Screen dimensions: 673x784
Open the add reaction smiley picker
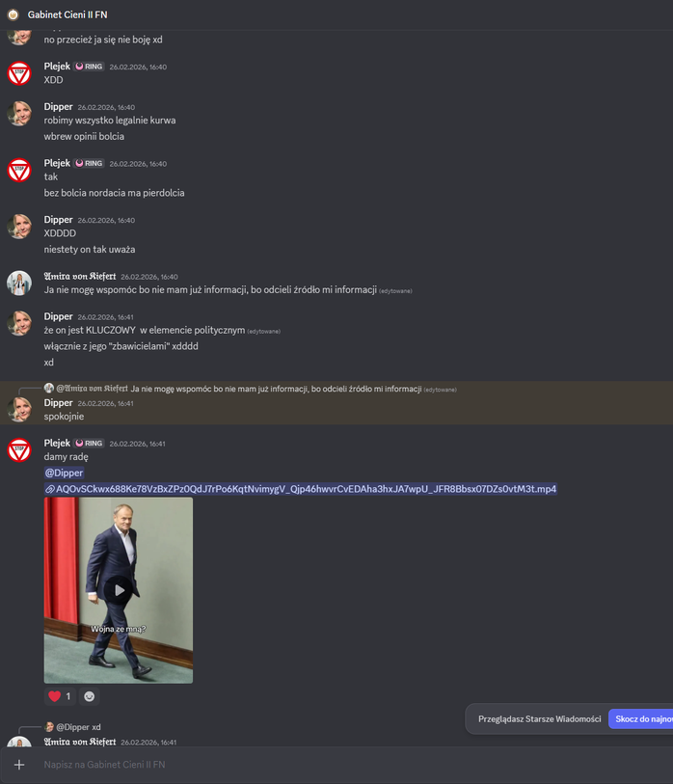(89, 696)
